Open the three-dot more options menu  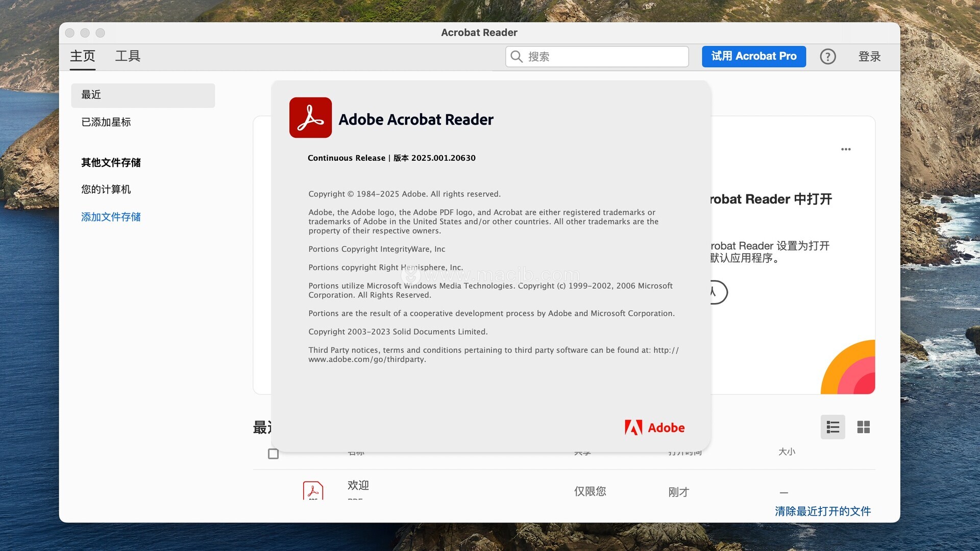pos(846,149)
